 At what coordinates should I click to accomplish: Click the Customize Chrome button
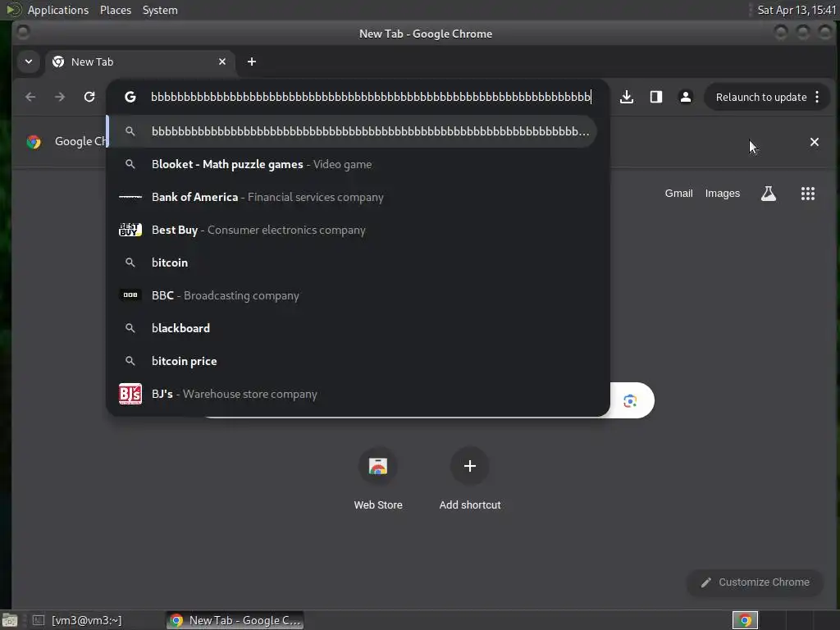(756, 582)
